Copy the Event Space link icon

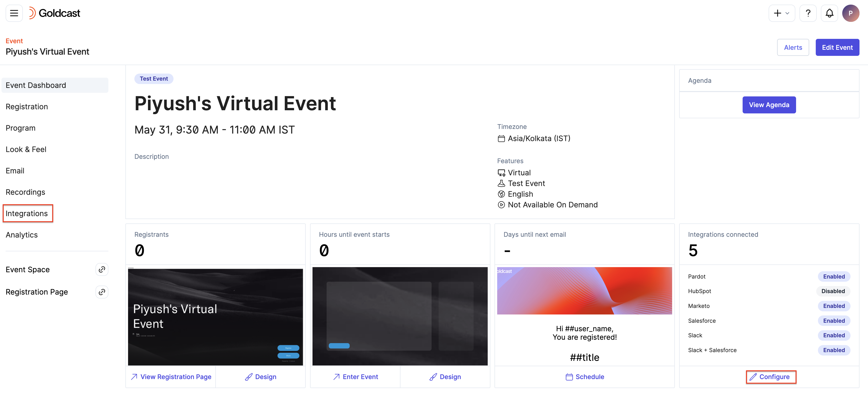[x=102, y=270]
